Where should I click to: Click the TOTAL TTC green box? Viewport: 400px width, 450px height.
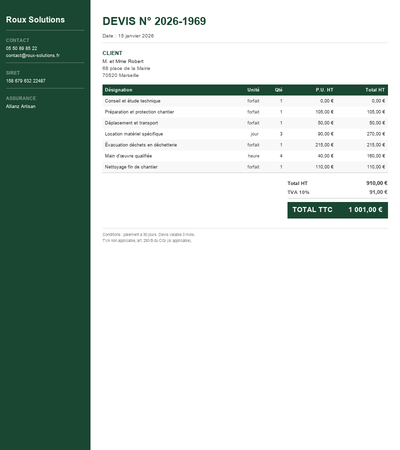[x=337, y=210]
